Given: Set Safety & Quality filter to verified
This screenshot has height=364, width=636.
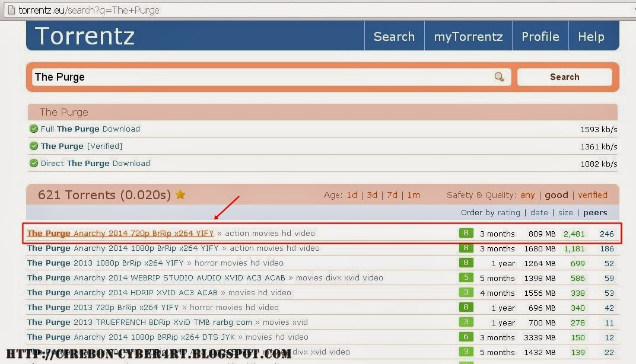Looking at the screenshot, I should pos(593,195).
